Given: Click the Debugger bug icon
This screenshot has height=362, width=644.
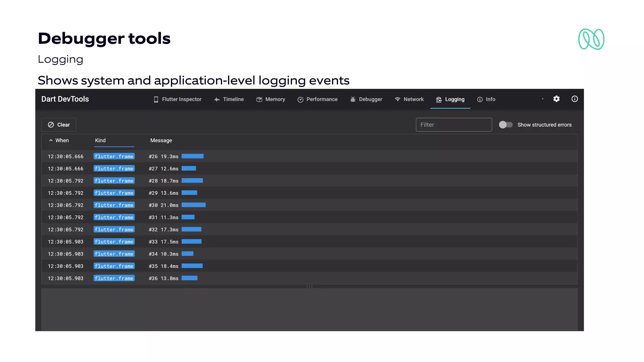Looking at the screenshot, I should click(x=353, y=100).
